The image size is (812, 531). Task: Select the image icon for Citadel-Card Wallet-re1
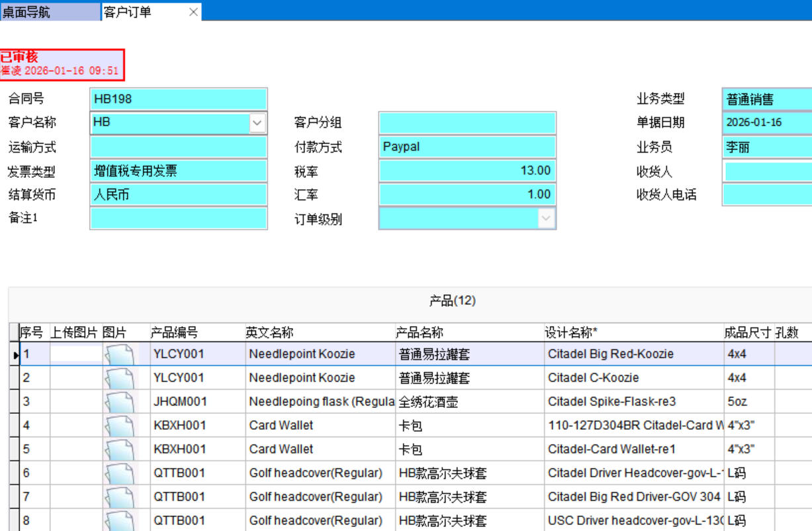point(120,450)
